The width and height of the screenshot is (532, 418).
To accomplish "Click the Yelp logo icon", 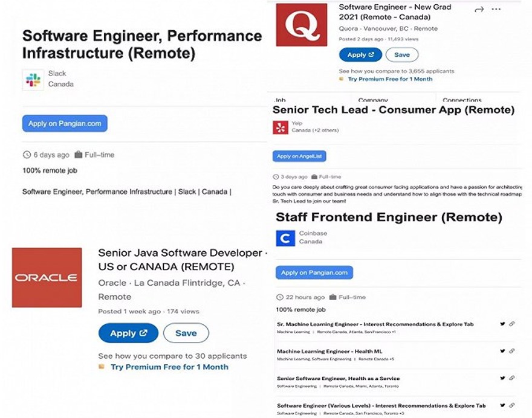I will click(281, 127).
